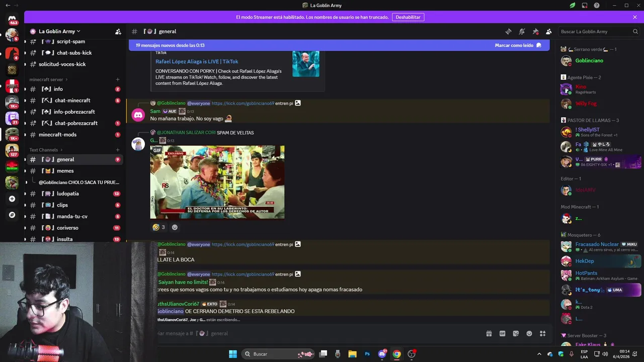The image size is (644, 362).
Task: Click the Windows taskbar Buscar search box
Action: tap(278, 354)
